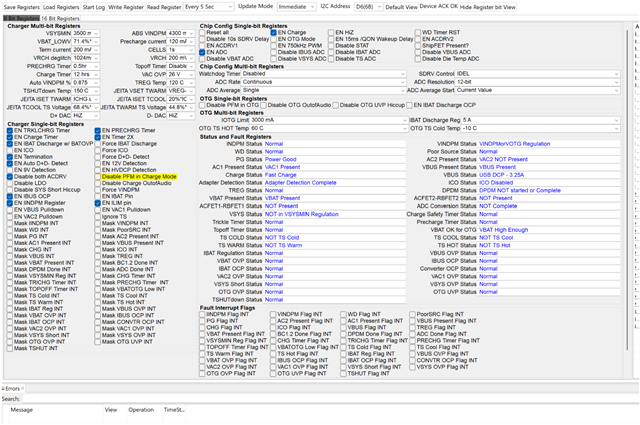640x425 pixels.
Task: Start logging with the Start Log button
Action: tap(93, 7)
